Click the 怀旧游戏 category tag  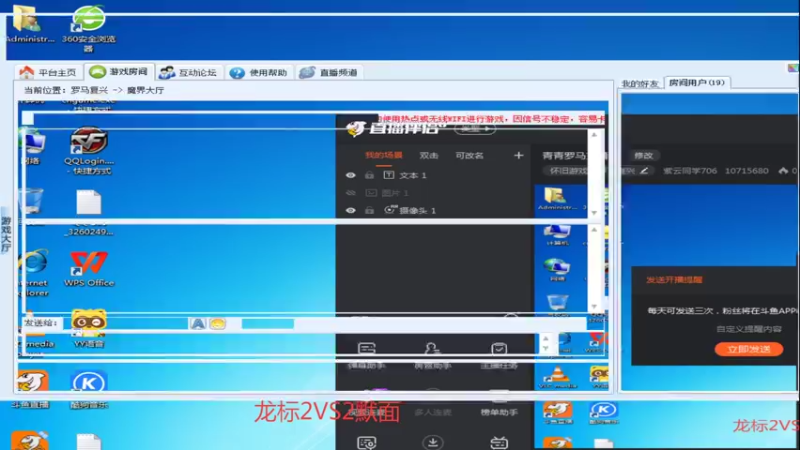(x=568, y=171)
